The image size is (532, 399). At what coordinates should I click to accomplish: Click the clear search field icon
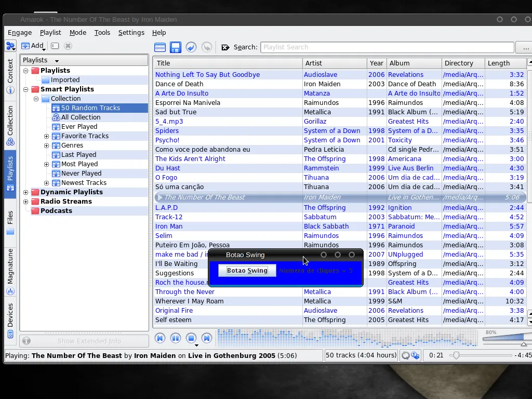click(225, 47)
